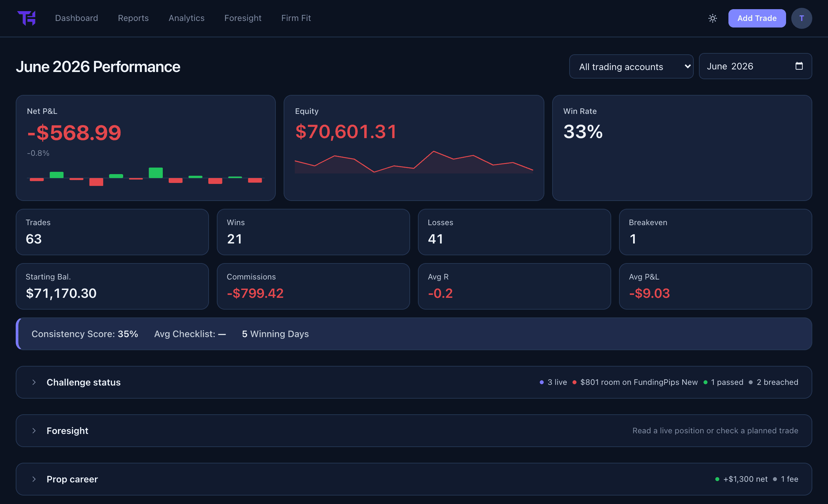Screen dimensions: 828x504
Task: Toggle the light/dark theme sun icon
Action: (712, 18)
